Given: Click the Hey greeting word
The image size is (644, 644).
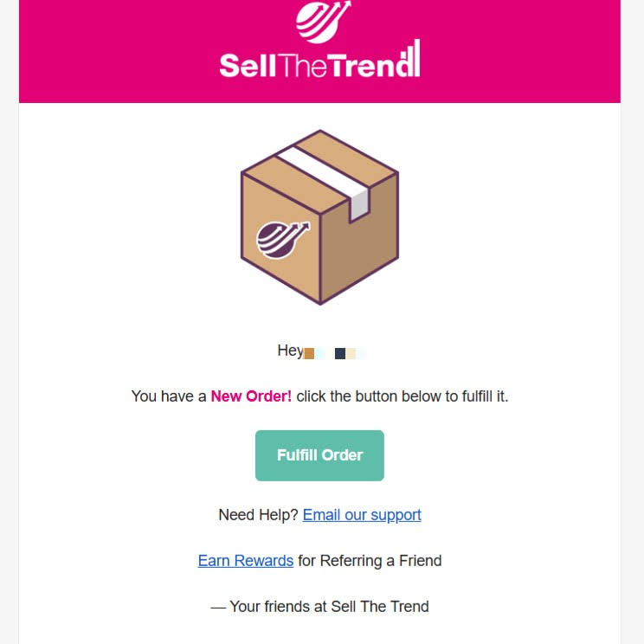Looking at the screenshot, I should pyautogui.click(x=290, y=351).
